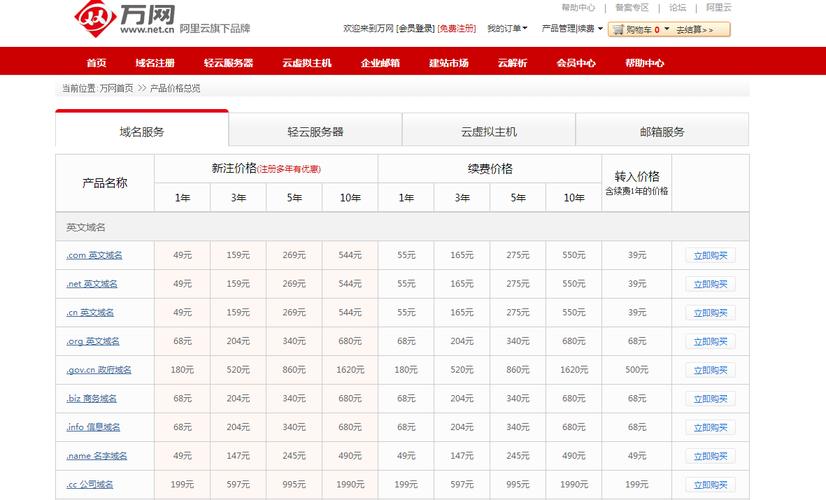Click 立即购买 for .net domain
Screen dimensions: 826x500
pyautogui.click(x=710, y=284)
